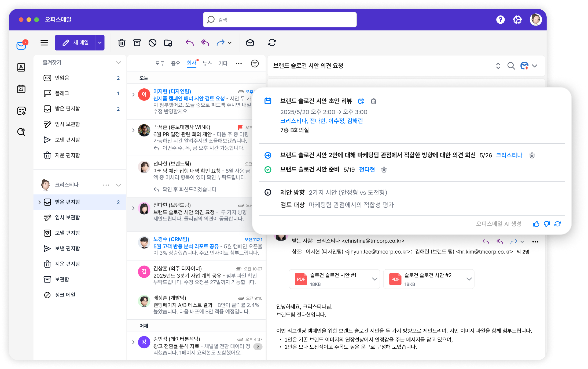Open the calendar icon in left sidebar
The height and width of the screenshot is (369, 588).
[21, 89]
